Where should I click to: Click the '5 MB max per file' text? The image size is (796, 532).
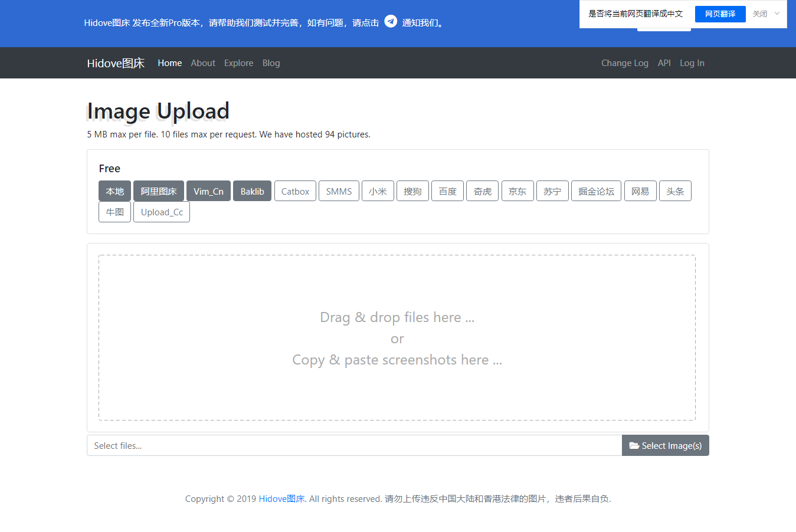(122, 134)
